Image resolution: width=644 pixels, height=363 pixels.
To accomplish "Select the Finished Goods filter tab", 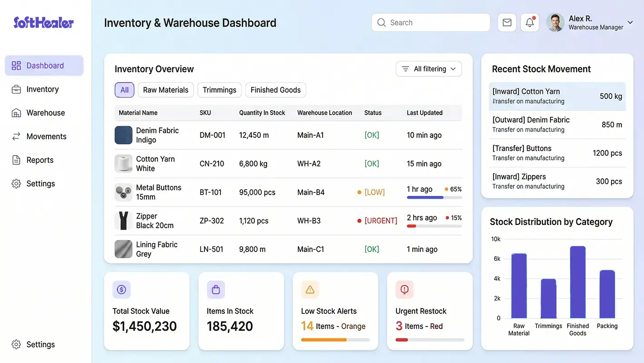I will pos(275,90).
